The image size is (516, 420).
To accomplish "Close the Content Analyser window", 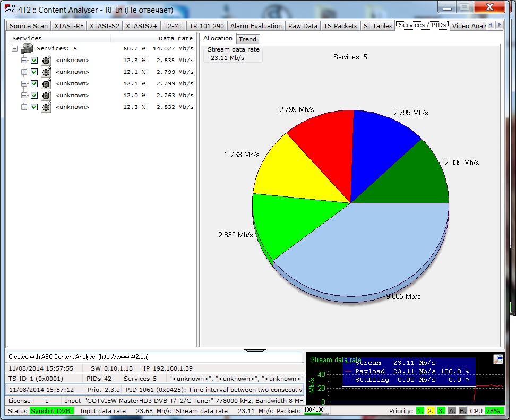I will (489, 7).
